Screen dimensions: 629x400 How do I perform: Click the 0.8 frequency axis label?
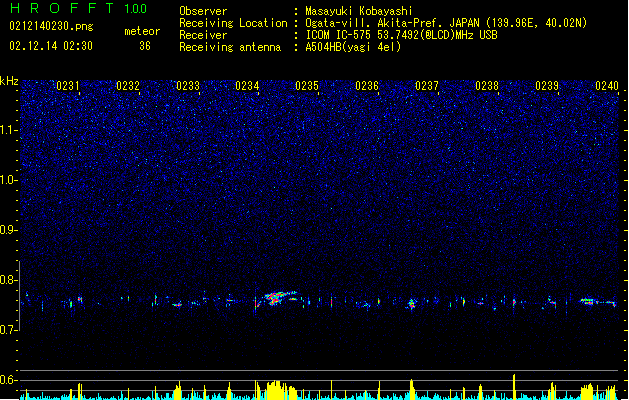(9, 280)
